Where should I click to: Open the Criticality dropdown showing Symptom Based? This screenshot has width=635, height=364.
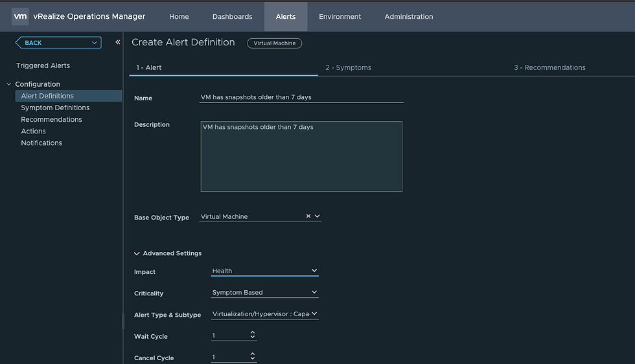[x=264, y=292]
